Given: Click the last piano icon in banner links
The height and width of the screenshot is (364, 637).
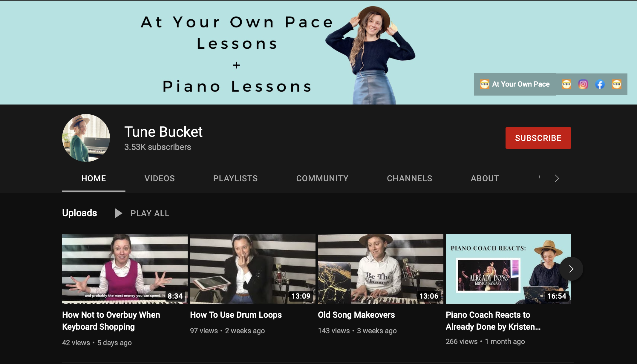Looking at the screenshot, I should [x=616, y=84].
